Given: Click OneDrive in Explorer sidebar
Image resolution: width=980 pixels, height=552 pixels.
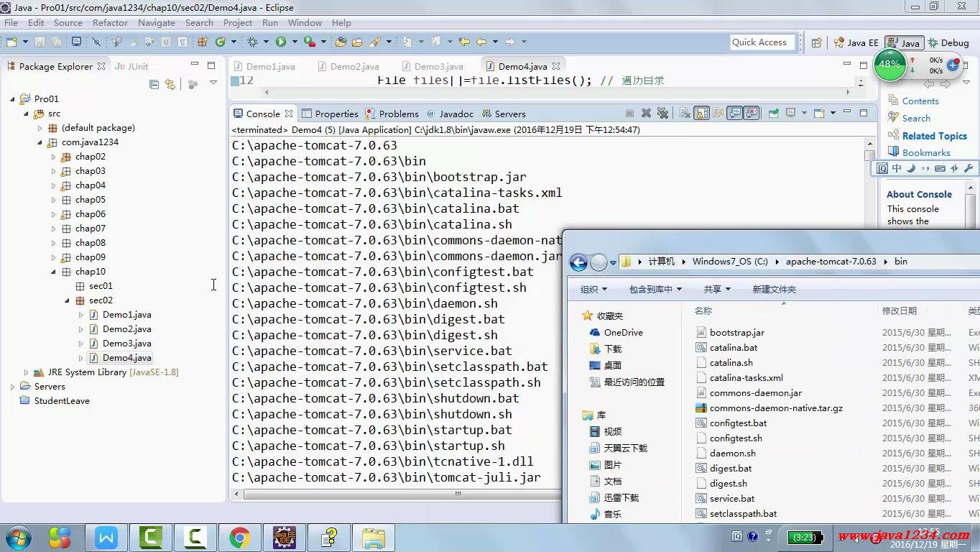Looking at the screenshot, I should coord(623,332).
